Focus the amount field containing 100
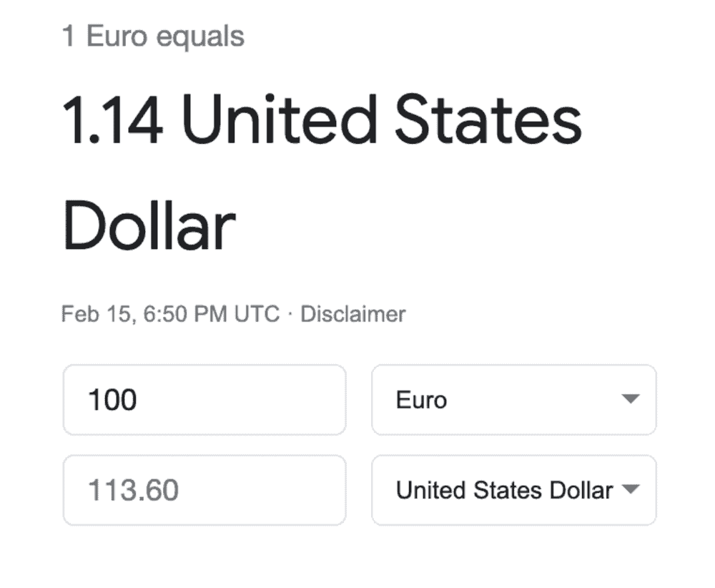Image resolution: width=715 pixels, height=588 pixels. coord(204,399)
